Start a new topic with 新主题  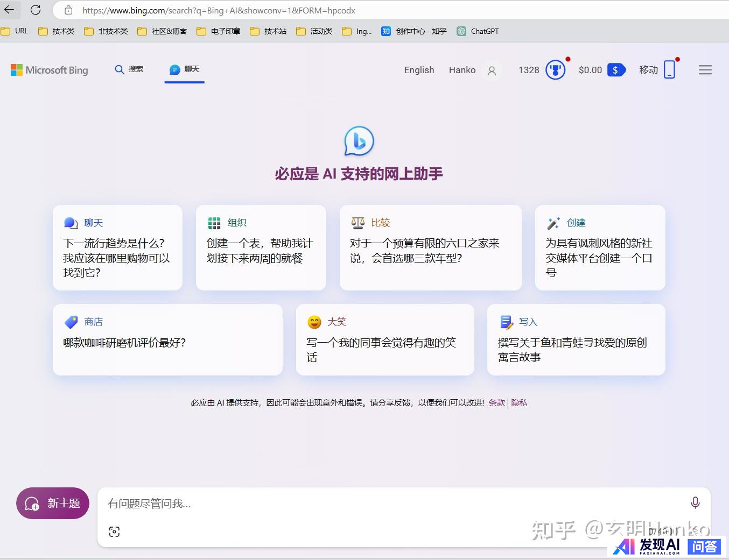(53, 503)
